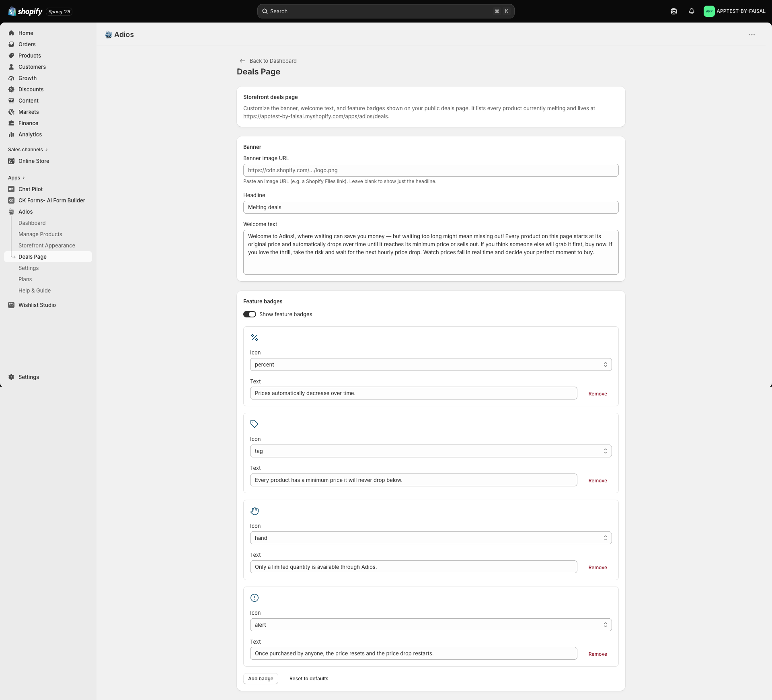772x700 pixels.
Task: Remove the limited quantity badge
Action: point(598,568)
